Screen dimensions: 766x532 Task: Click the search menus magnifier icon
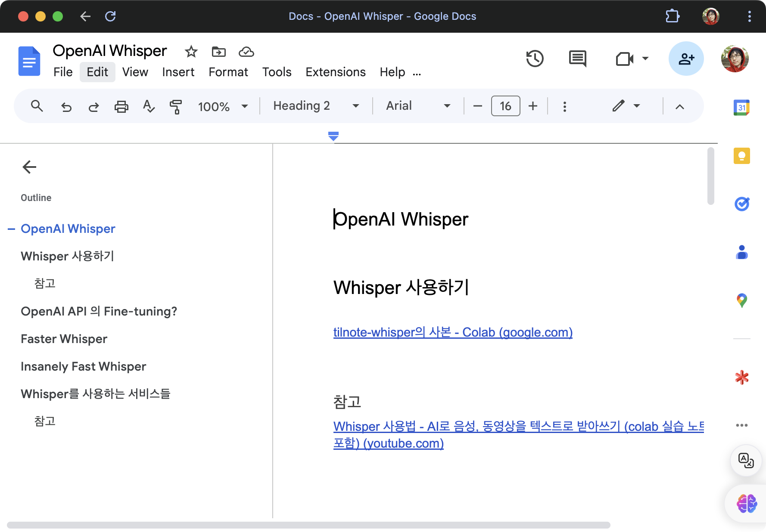37,106
